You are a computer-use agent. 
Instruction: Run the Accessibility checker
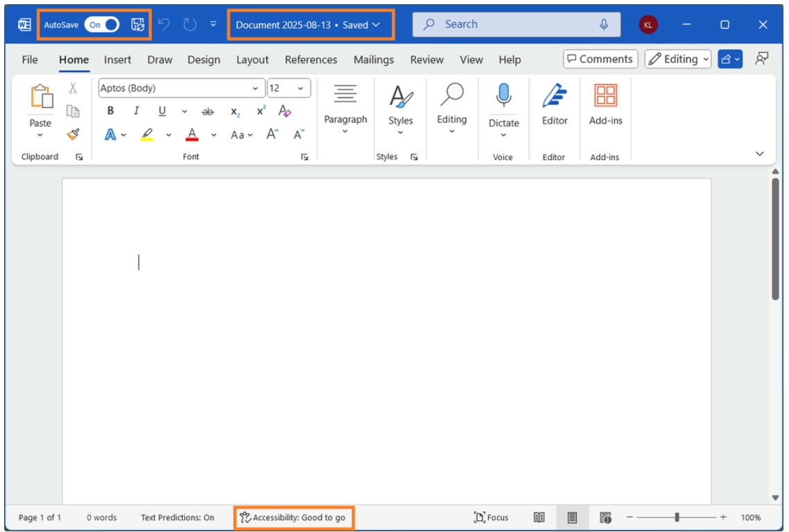pyautogui.click(x=295, y=517)
